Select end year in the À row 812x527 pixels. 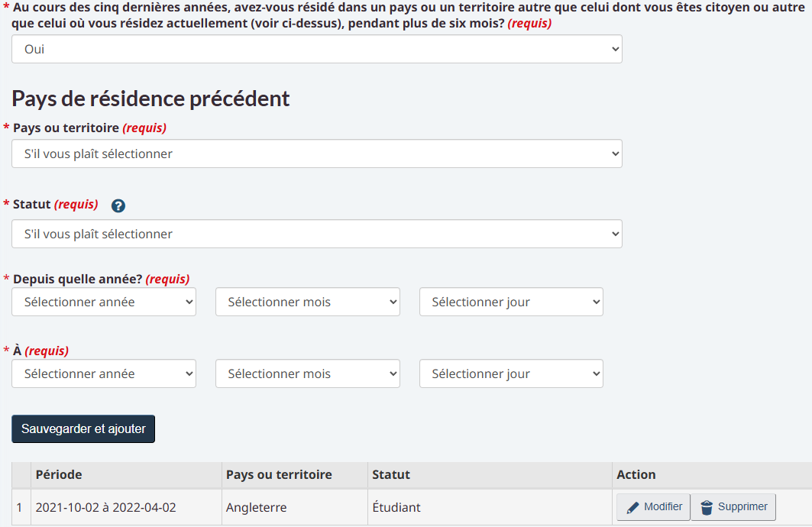point(104,373)
